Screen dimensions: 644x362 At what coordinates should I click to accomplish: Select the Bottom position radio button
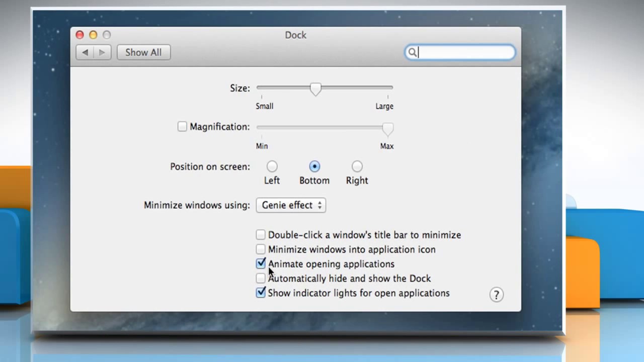point(314,166)
